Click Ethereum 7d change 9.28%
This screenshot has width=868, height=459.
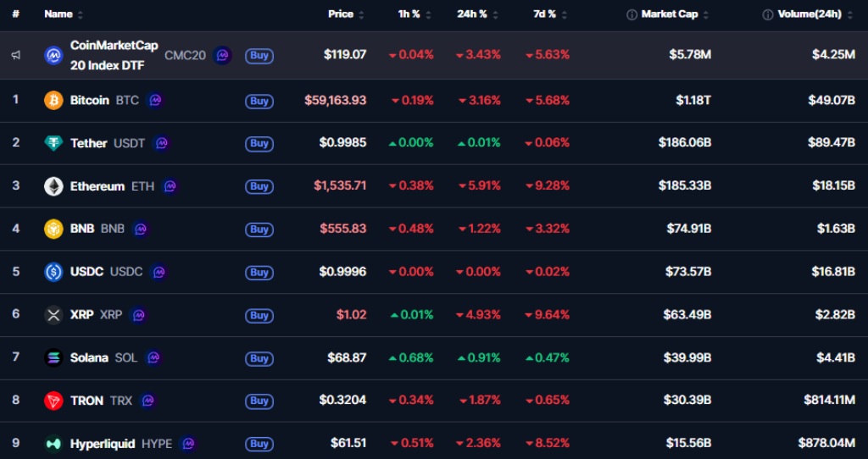tap(548, 185)
